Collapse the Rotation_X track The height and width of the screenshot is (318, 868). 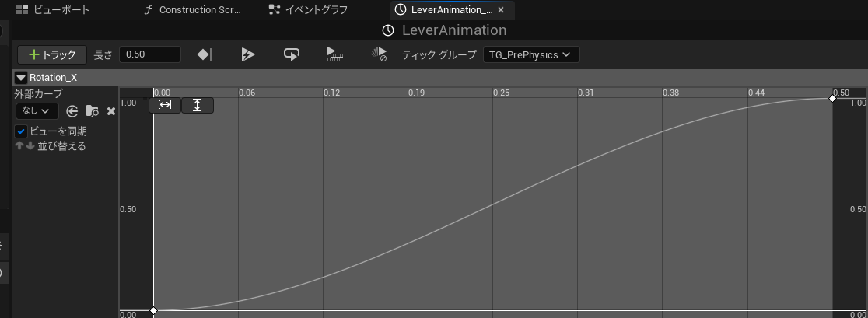tap(21, 78)
